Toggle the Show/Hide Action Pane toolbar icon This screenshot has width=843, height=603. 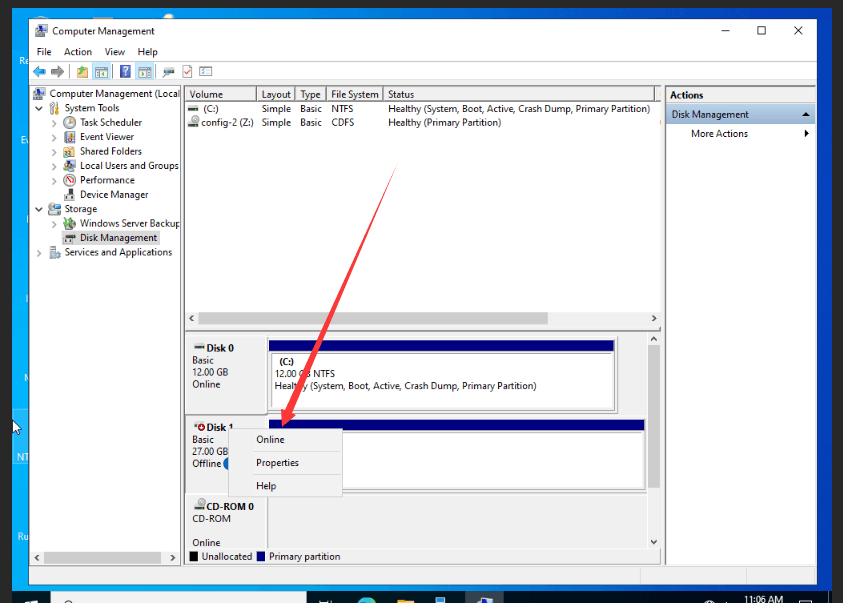coord(144,71)
